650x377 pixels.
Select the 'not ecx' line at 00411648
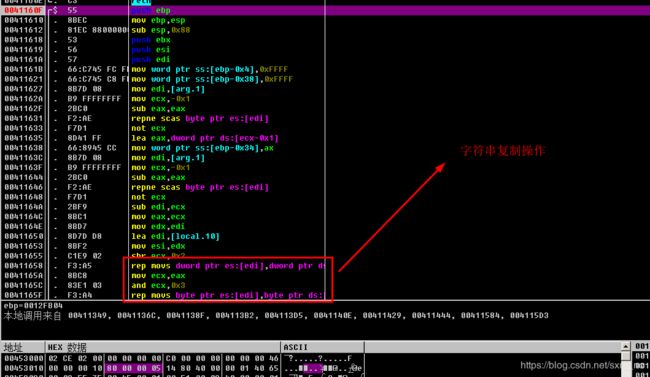[x=148, y=197]
